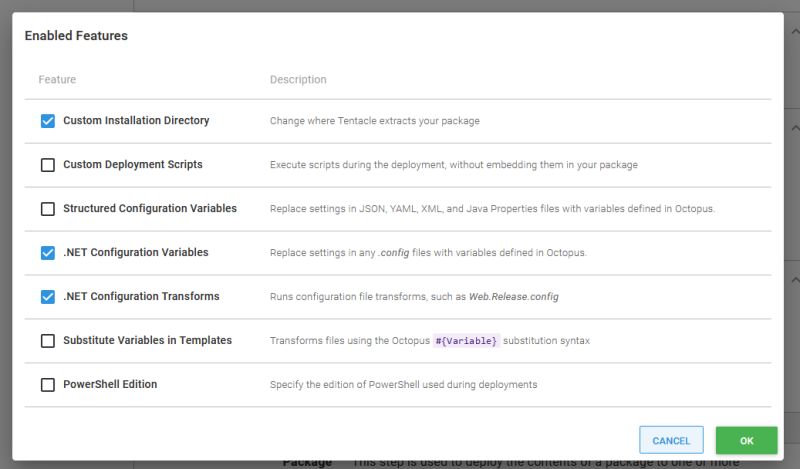The image size is (800, 469).
Task: Click the Enabled Features dialog title
Action: click(x=76, y=36)
